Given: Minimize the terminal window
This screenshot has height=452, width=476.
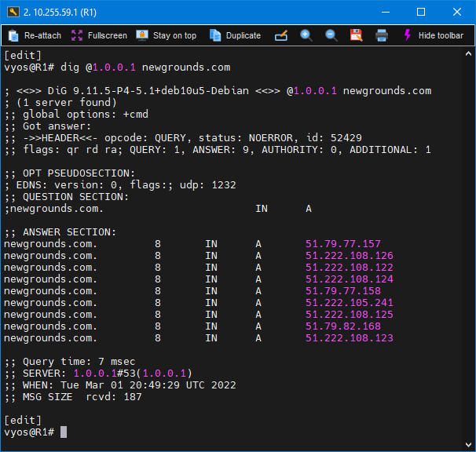Looking at the screenshot, I should coord(384,12).
